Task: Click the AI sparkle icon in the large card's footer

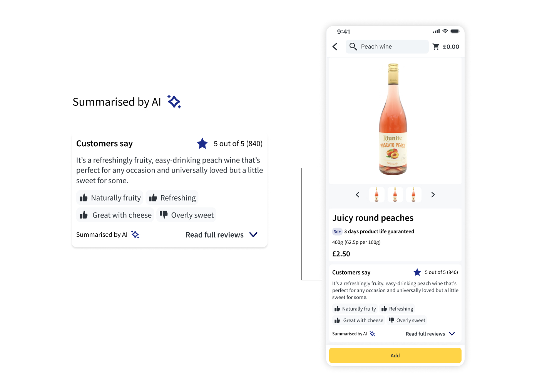Action: click(135, 235)
